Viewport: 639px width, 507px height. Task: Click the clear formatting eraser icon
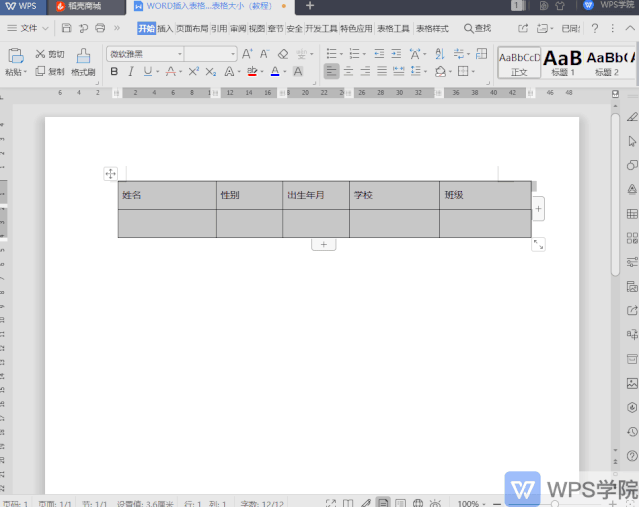[x=283, y=54]
